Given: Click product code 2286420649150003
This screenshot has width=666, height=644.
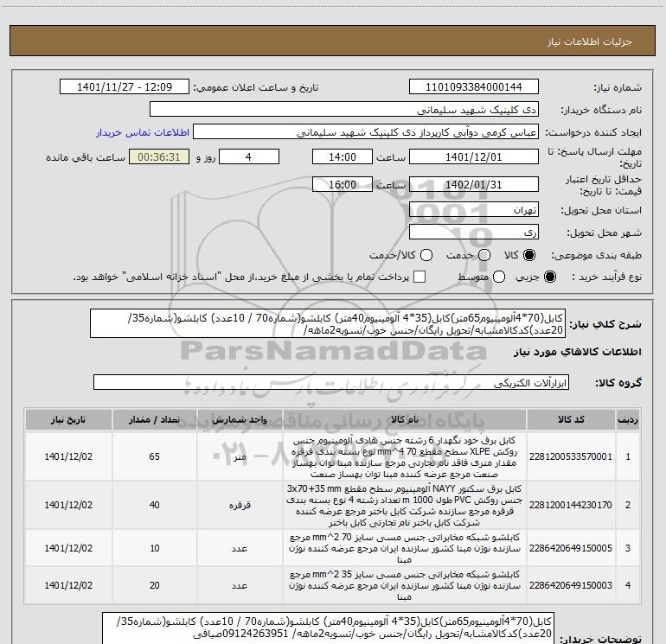Looking at the screenshot, I should [571, 585].
